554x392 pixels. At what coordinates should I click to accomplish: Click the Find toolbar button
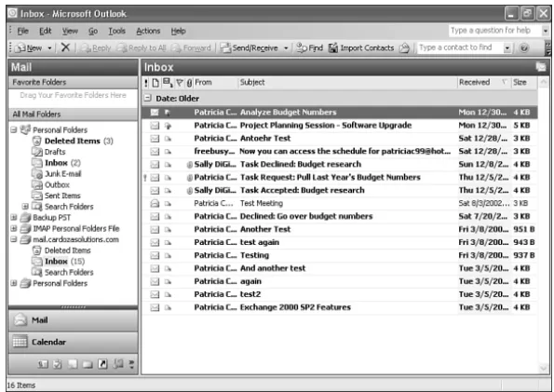[310, 47]
